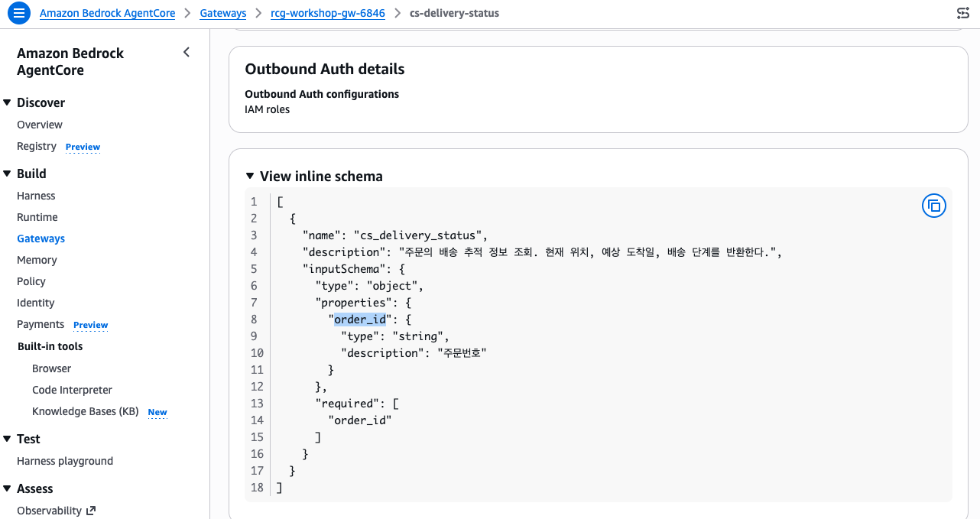Image resolution: width=980 pixels, height=519 pixels.
Task: Click the "properties" key on line 7
Action: [353, 303]
